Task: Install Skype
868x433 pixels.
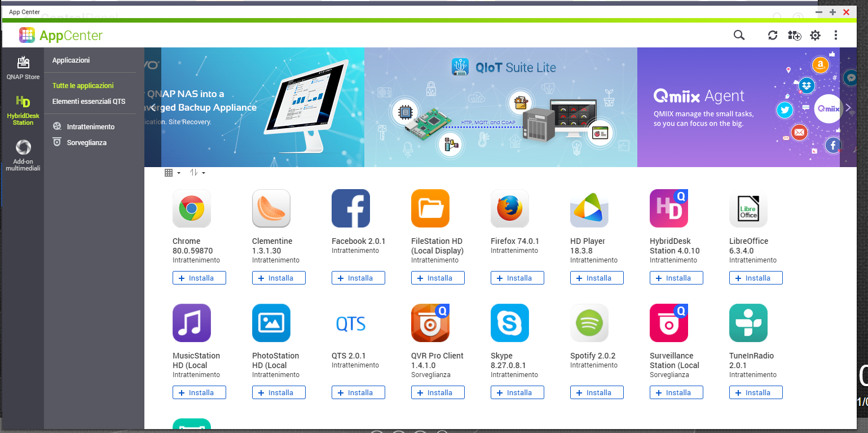Action: (x=517, y=392)
